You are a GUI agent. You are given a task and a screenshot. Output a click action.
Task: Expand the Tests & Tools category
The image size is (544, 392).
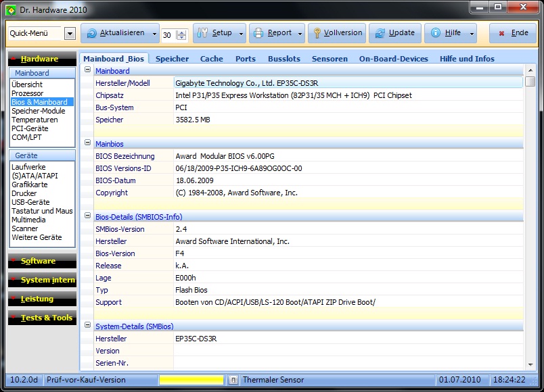coord(42,318)
